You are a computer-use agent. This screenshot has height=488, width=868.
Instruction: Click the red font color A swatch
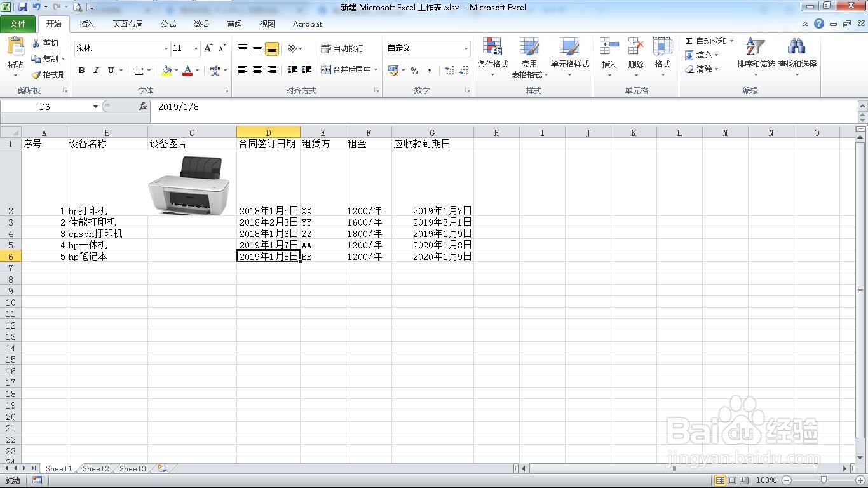point(187,71)
